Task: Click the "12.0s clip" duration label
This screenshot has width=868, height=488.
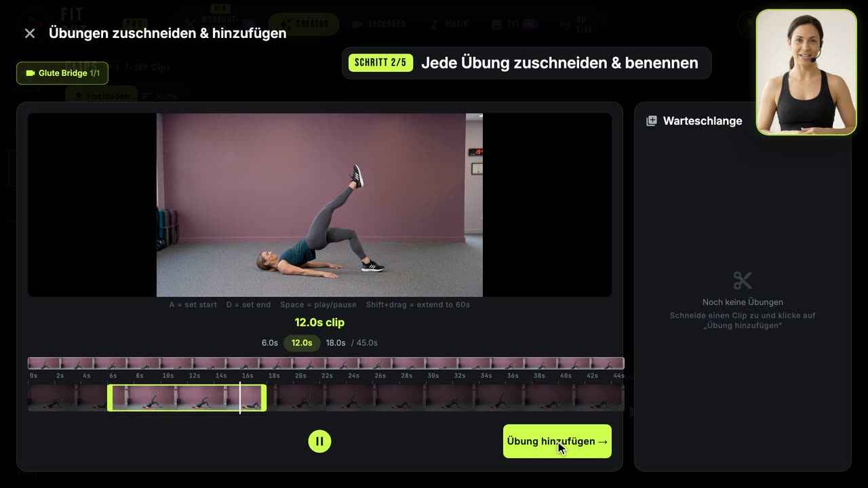Action: coord(319,323)
